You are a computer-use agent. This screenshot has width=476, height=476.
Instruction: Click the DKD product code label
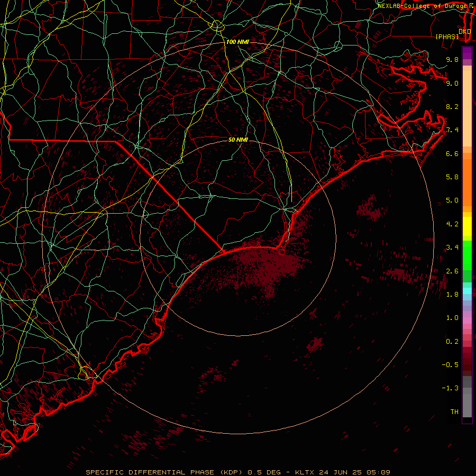click(464, 32)
